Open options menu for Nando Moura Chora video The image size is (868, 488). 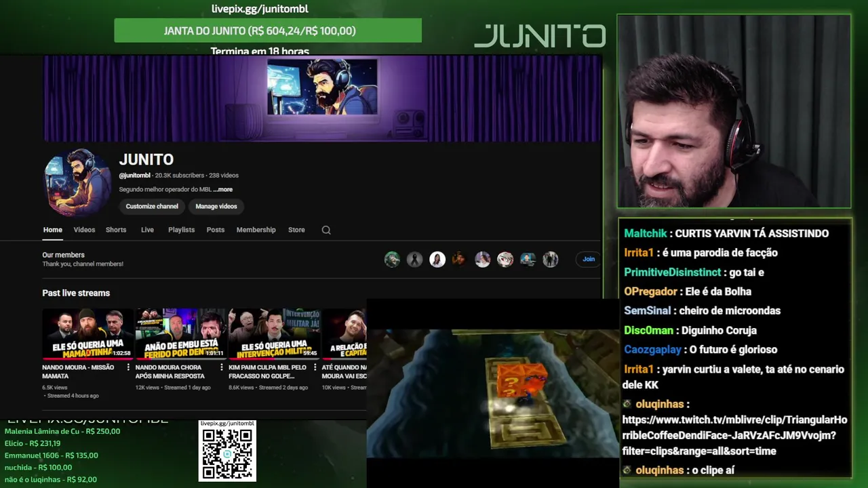click(221, 367)
